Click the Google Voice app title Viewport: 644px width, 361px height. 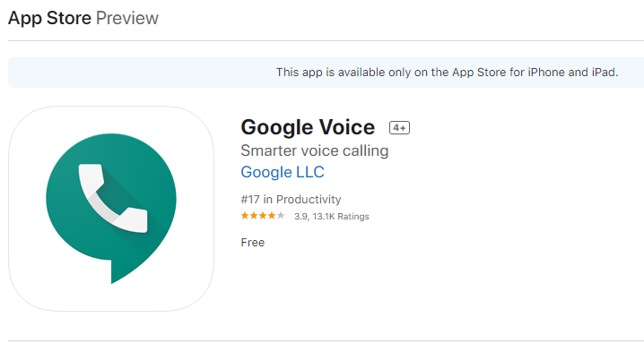tap(308, 128)
